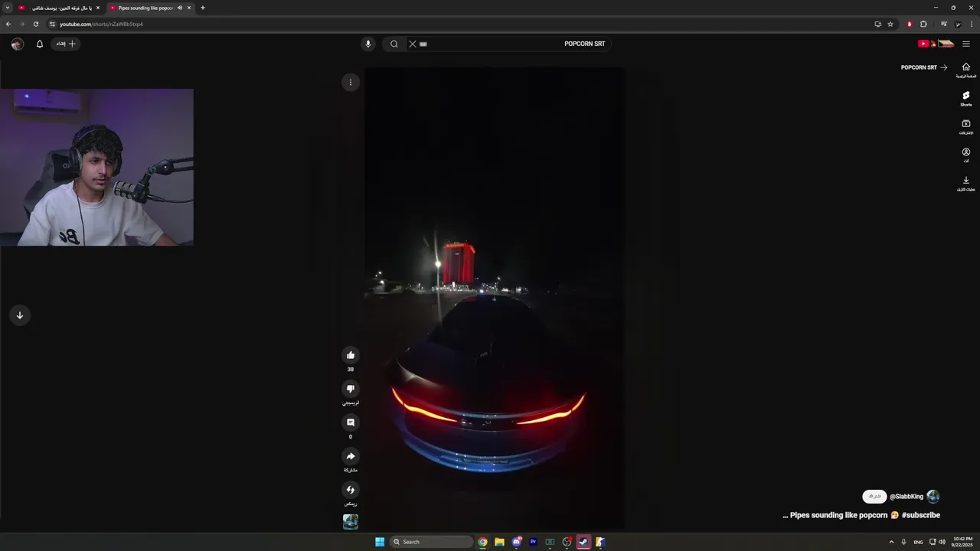Image resolution: width=980 pixels, height=551 pixels.
Task: Click the SlabbKing channel avatar
Action: tap(933, 497)
